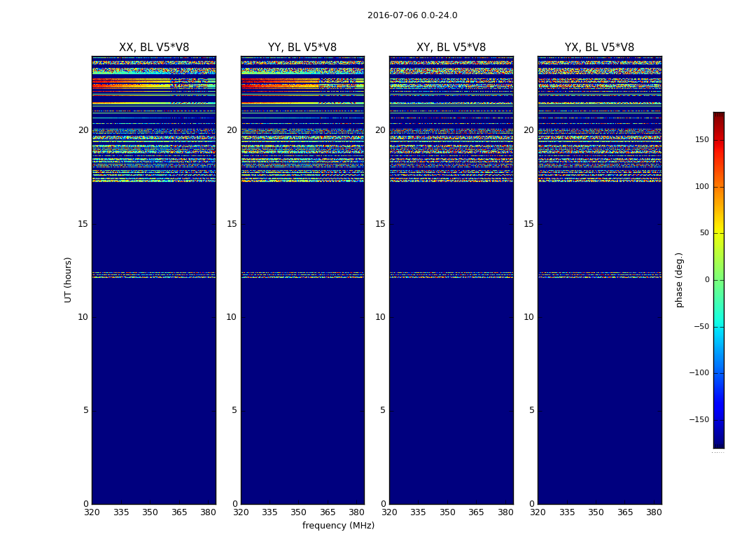Click the "350" x-tick of XY panel
The height and width of the screenshot is (560, 735).
coord(448,512)
